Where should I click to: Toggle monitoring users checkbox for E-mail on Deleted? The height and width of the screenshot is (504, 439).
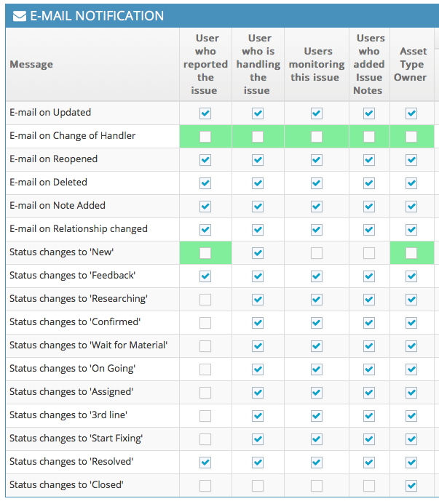[316, 183]
